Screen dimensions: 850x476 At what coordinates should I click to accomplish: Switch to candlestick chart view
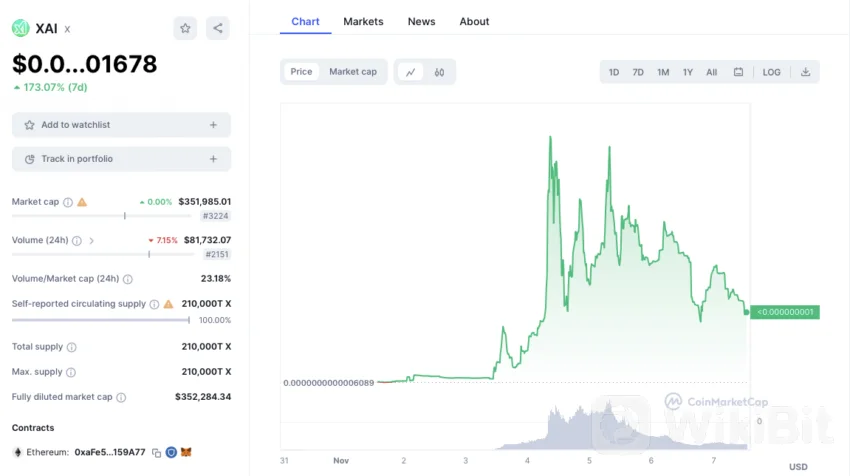point(439,72)
